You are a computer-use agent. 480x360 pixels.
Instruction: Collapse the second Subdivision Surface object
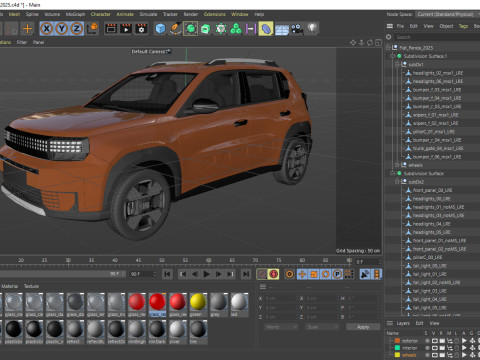click(x=392, y=173)
